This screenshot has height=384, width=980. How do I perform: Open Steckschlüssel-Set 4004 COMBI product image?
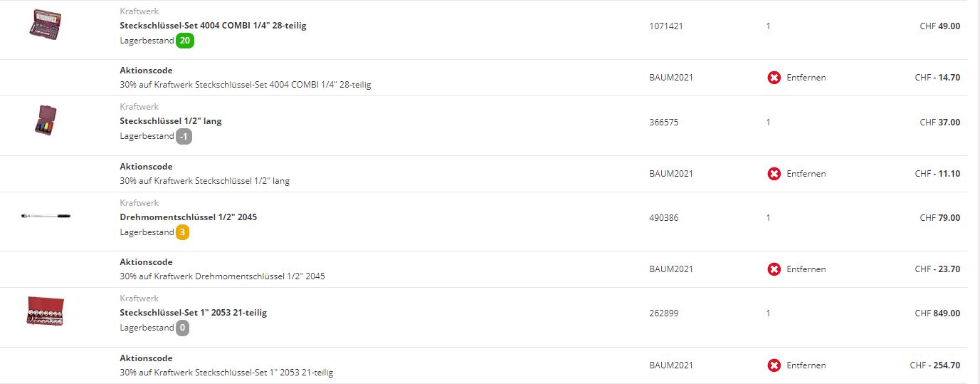pos(46,25)
